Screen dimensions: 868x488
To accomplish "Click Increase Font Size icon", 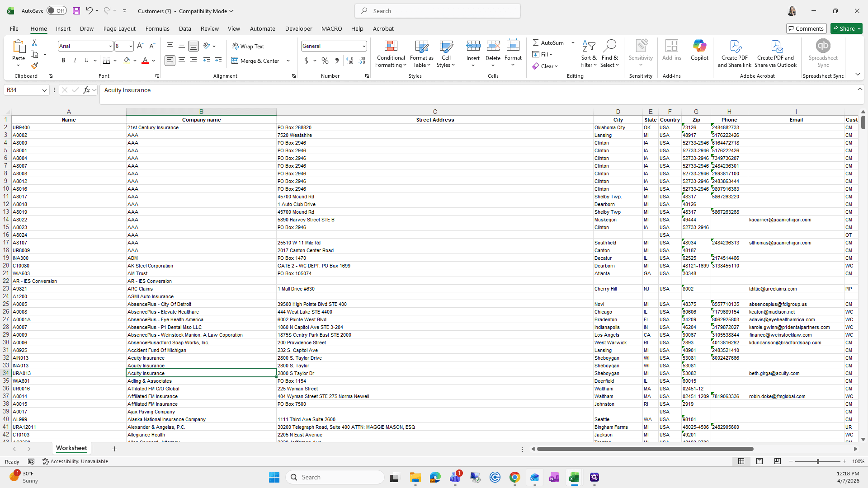I will (x=140, y=46).
